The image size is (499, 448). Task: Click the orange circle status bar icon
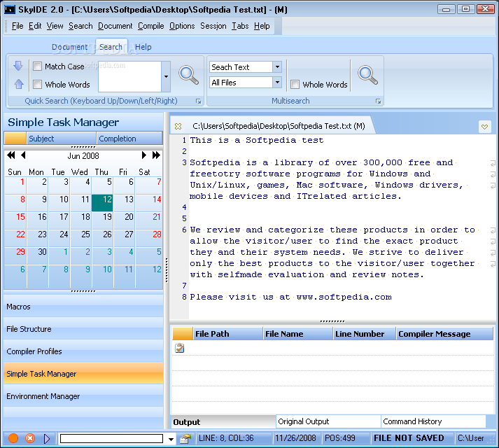13,438
